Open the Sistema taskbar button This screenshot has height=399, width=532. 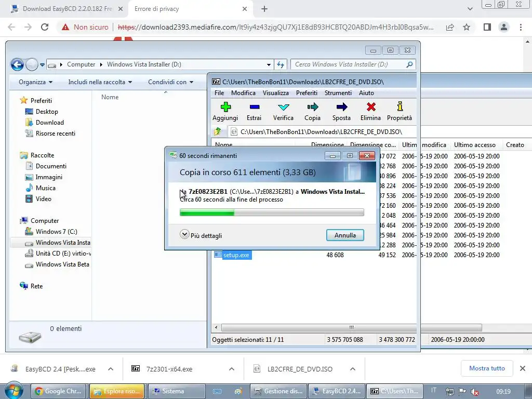click(177, 391)
